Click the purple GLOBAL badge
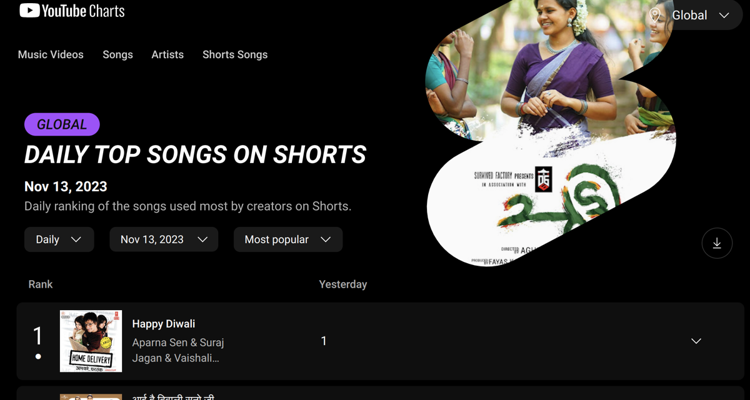Image resolution: width=750 pixels, height=400 pixels. coord(62,124)
